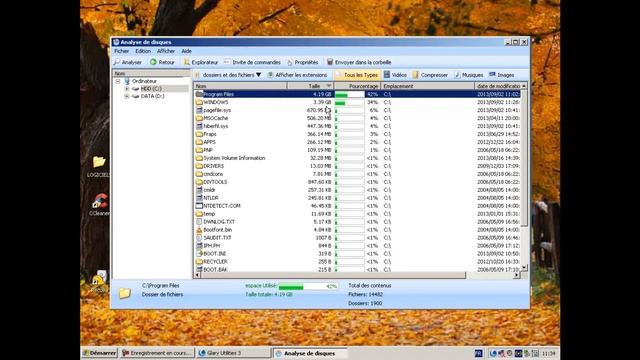Toggle Afficher les extensions
This screenshot has height=360, width=640.
click(x=298, y=75)
